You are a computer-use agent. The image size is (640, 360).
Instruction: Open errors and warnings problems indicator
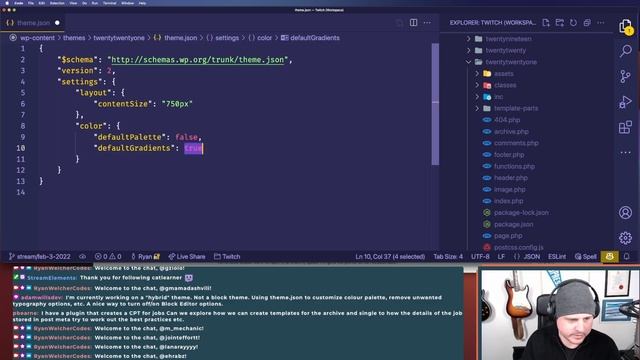108,257
